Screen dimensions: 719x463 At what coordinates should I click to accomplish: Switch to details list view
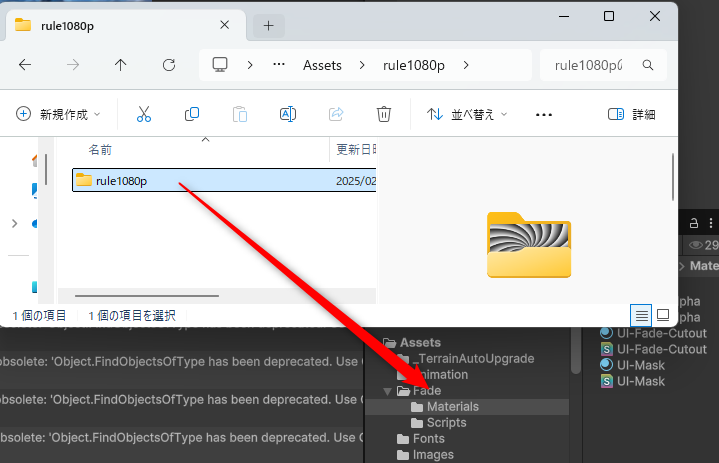point(642,314)
